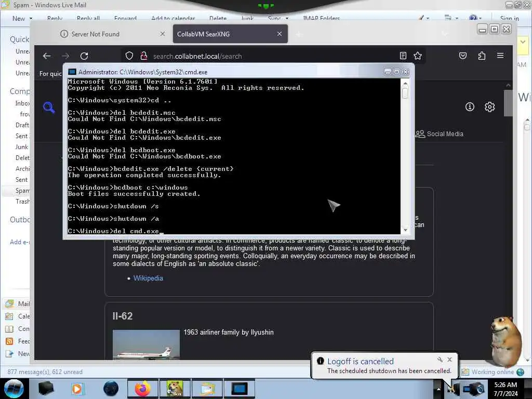Click Quick views header in Live Mail

coord(20,39)
